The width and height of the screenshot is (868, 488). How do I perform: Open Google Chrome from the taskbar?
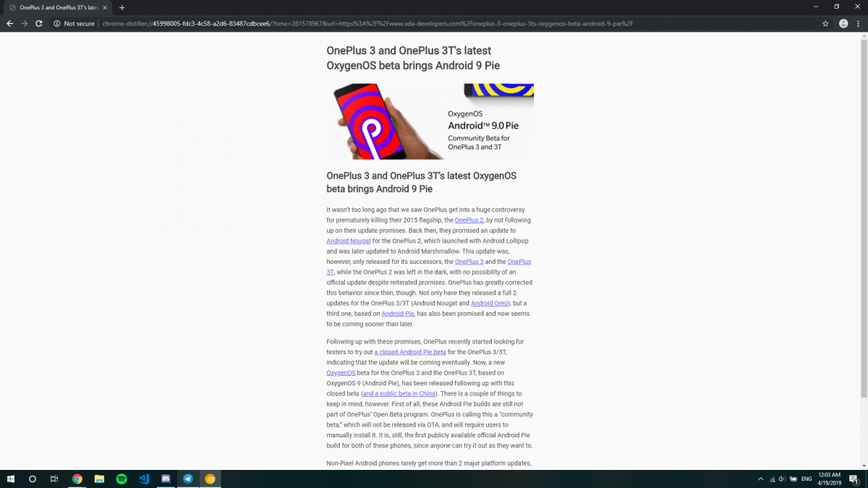[77, 479]
